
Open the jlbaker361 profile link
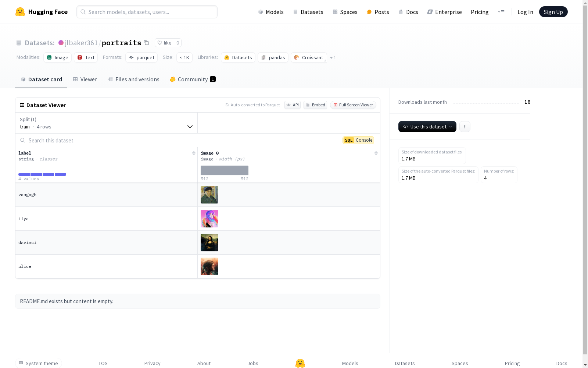click(81, 43)
